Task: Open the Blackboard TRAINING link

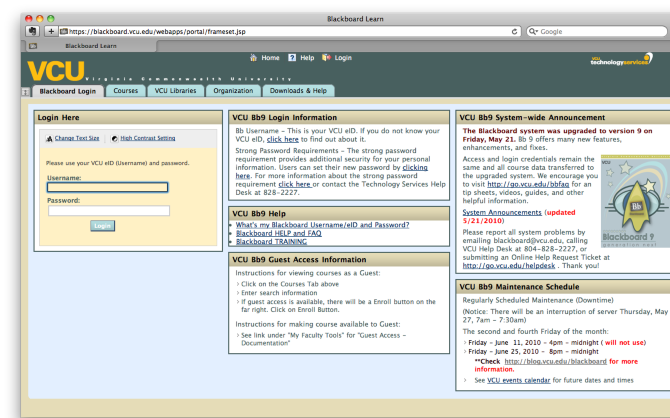Action: tap(272, 241)
